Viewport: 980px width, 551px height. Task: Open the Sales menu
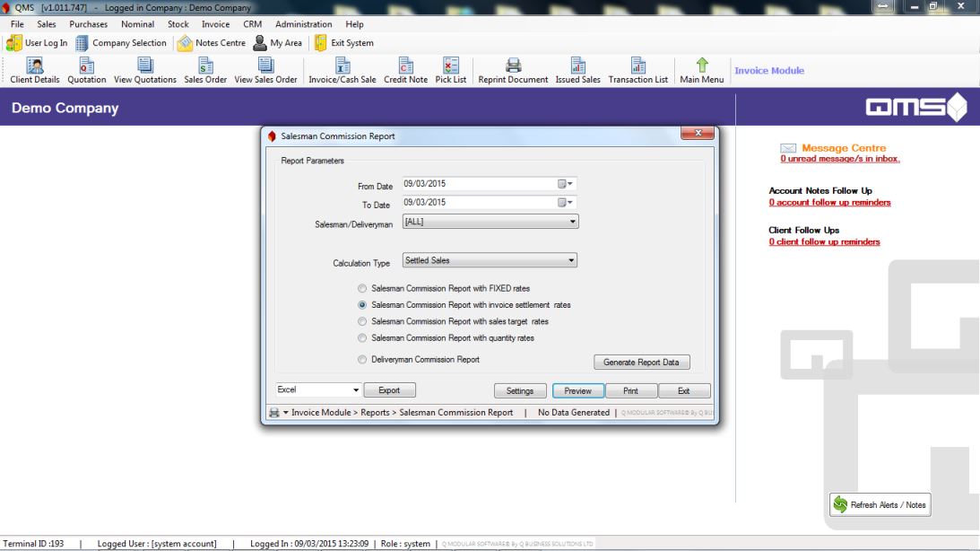pos(47,24)
